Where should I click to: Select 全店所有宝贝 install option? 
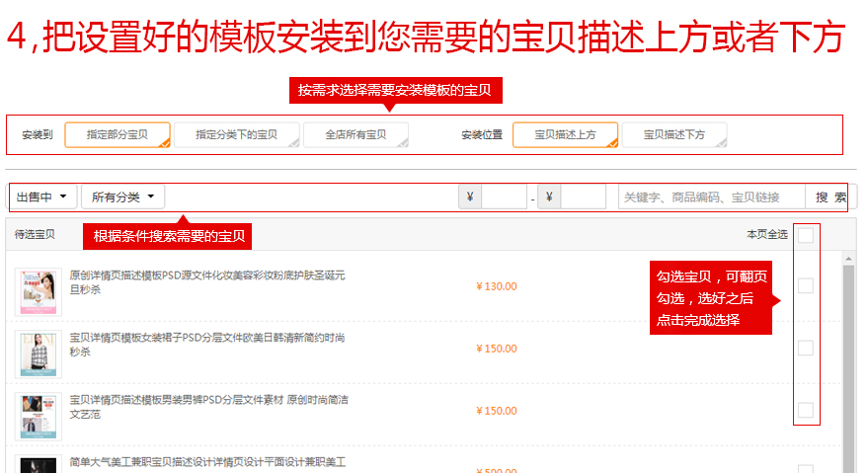pos(355,135)
